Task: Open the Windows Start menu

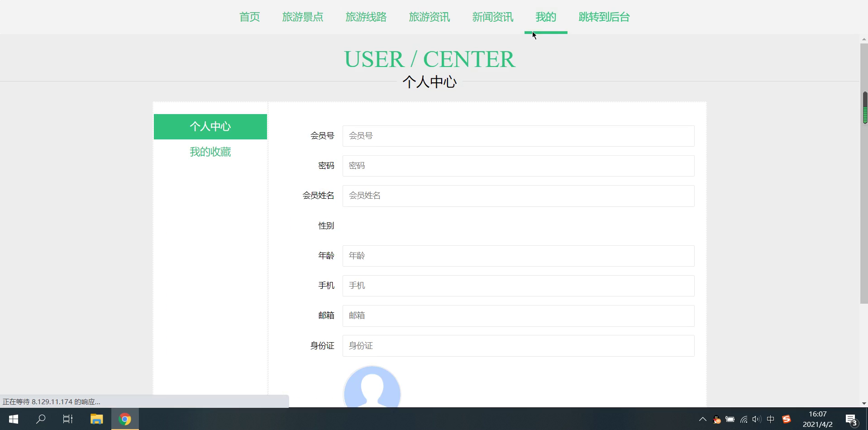Action: (14, 419)
